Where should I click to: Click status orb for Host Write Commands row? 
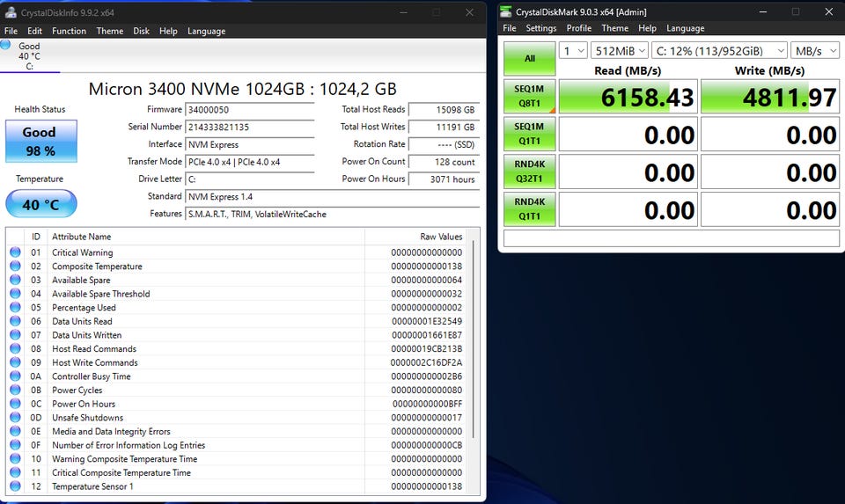[x=15, y=362]
